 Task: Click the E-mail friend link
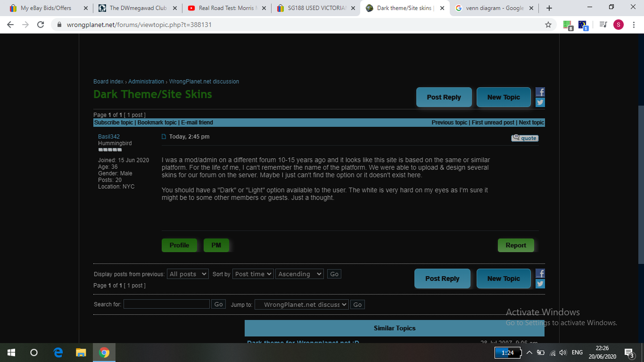(x=197, y=123)
